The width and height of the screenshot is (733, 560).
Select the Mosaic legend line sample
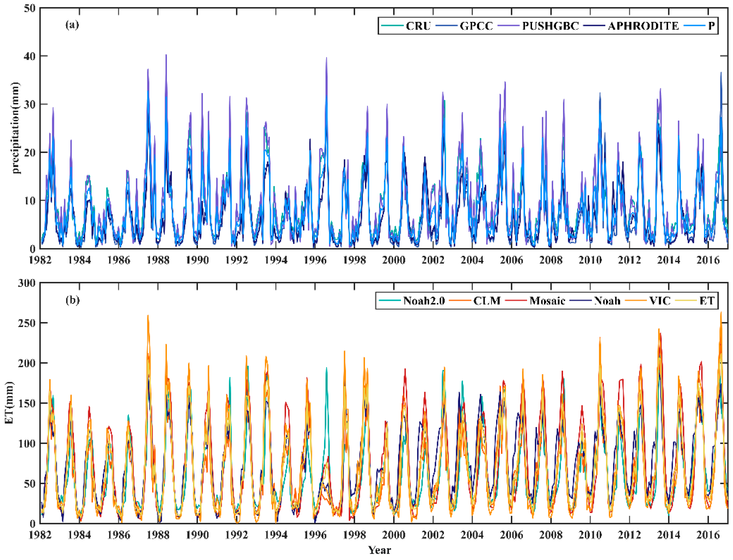[516, 300]
